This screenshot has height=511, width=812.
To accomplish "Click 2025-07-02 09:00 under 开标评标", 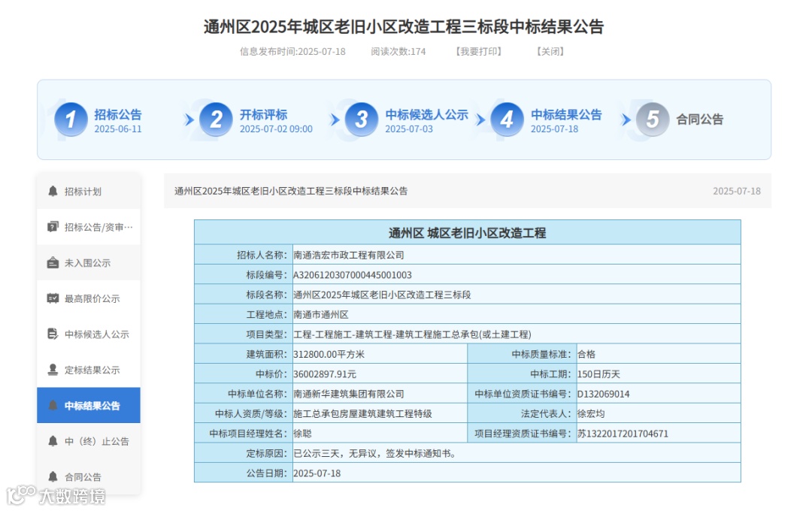I will coord(276,129).
